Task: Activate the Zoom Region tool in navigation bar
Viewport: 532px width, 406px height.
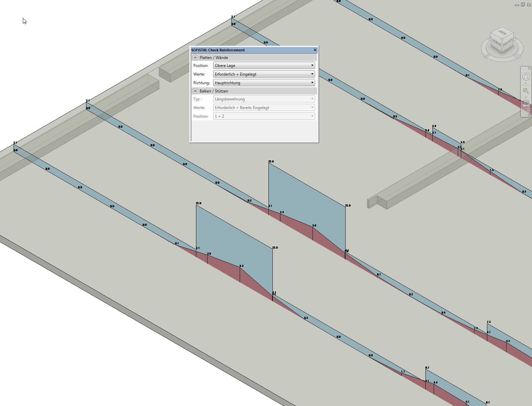Action: pyautogui.click(x=526, y=91)
